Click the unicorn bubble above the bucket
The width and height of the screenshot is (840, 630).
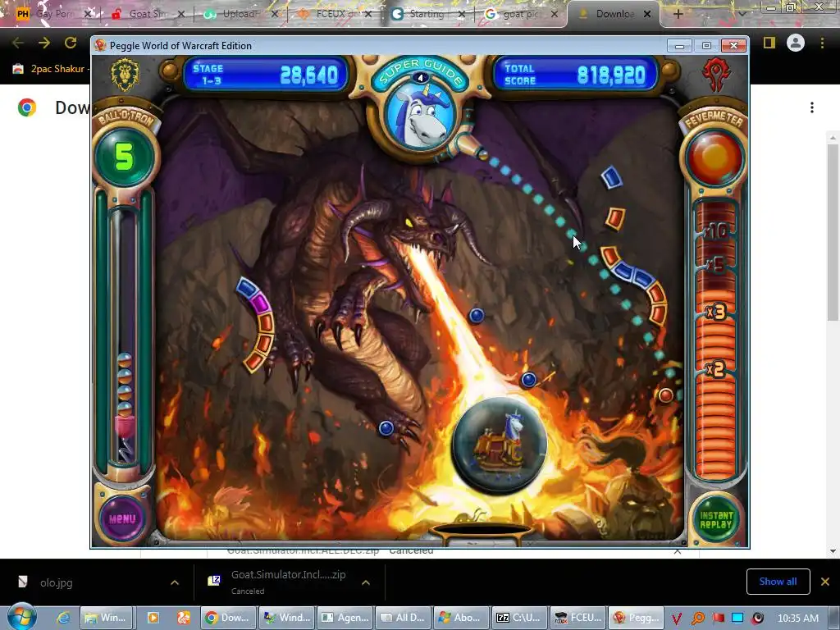point(500,445)
